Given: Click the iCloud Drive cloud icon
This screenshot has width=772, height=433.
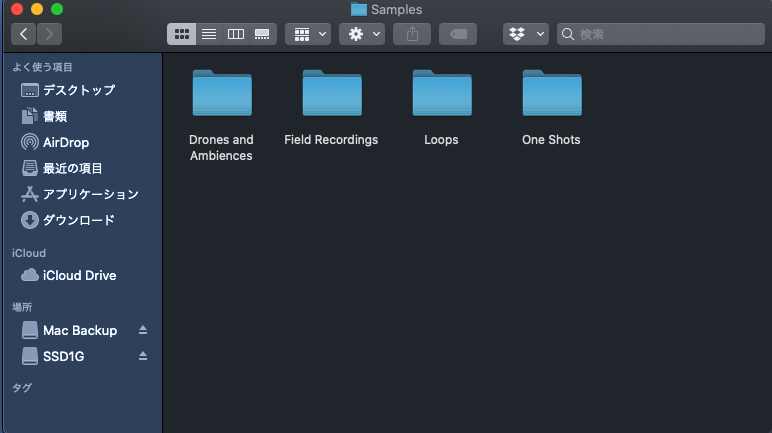Looking at the screenshot, I should [x=30, y=275].
